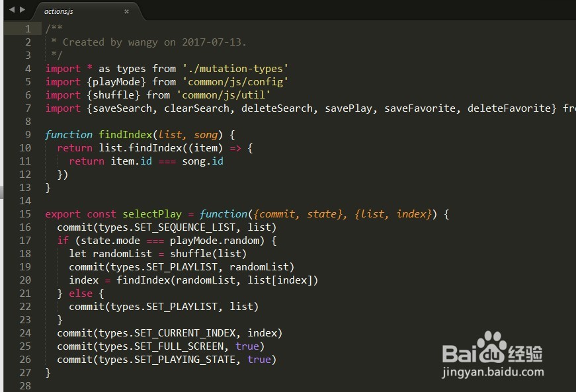
Task: Click 'deleteSearch' in the import line
Action: point(277,108)
